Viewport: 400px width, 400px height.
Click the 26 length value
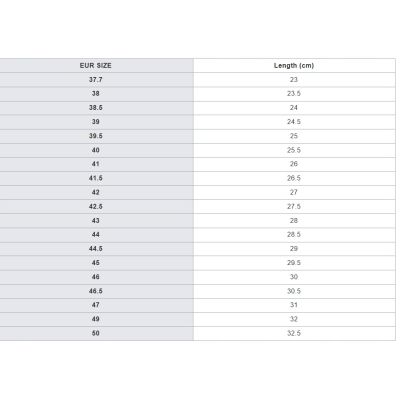[294, 164]
